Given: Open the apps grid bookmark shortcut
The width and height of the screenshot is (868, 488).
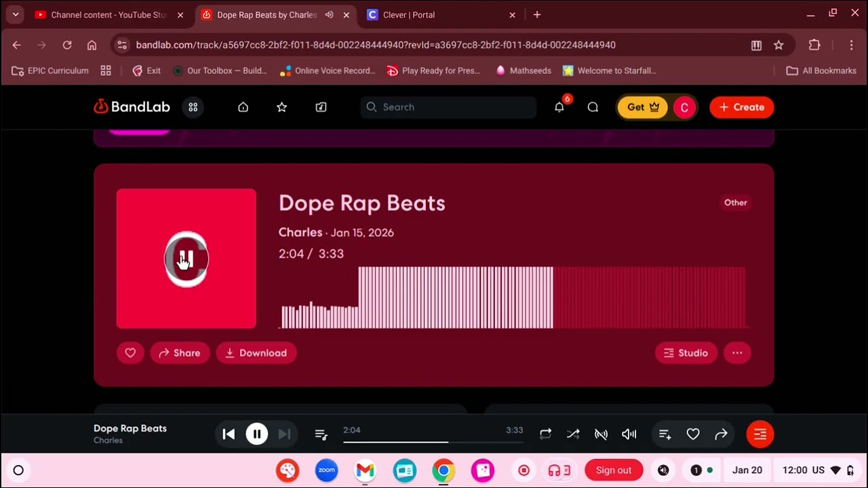Looking at the screenshot, I should pyautogui.click(x=106, y=70).
